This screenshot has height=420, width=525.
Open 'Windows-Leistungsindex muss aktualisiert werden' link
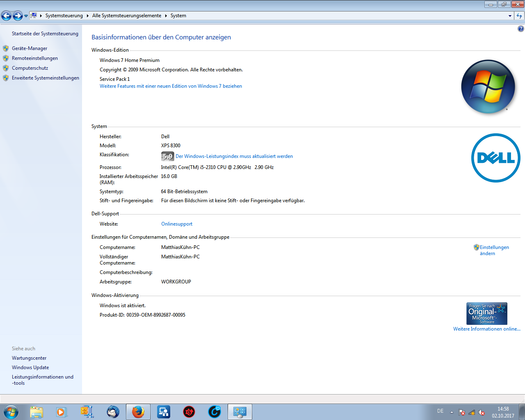click(234, 156)
